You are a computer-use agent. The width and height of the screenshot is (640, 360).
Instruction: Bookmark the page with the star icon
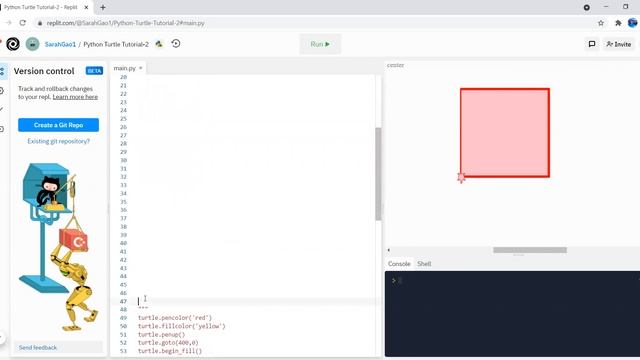601,23
